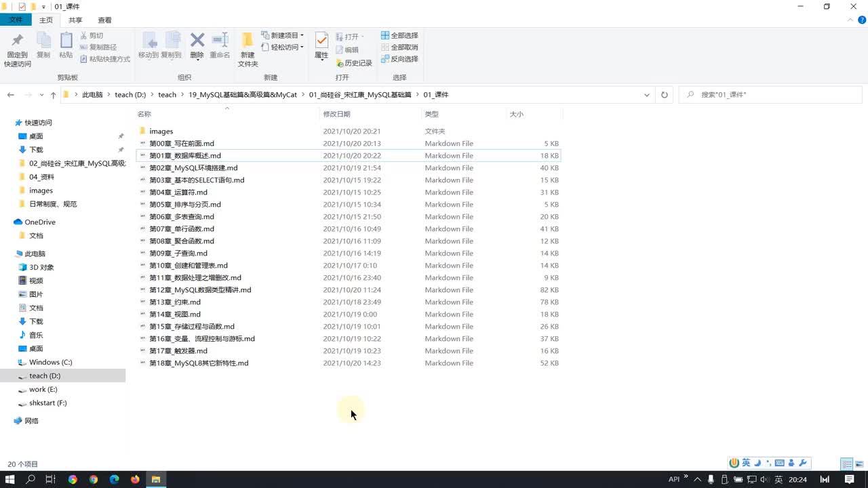Open the ribbon Help question icon
The height and width of the screenshot is (488, 868).
[862, 20]
